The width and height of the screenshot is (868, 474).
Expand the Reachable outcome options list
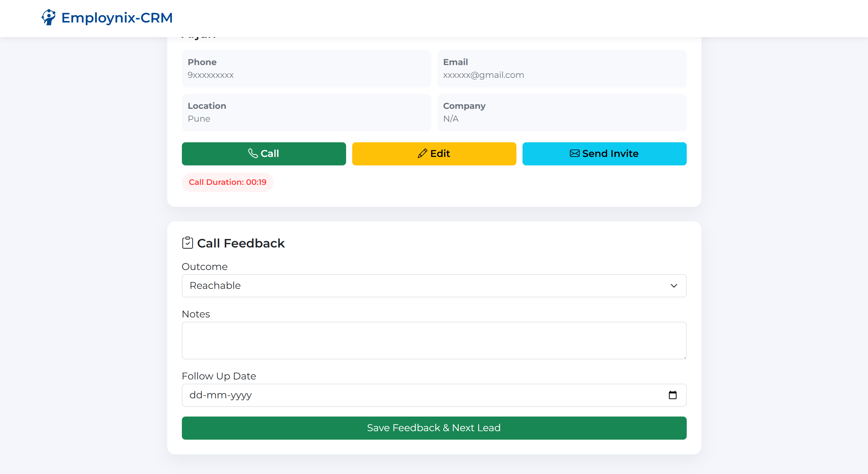click(434, 286)
